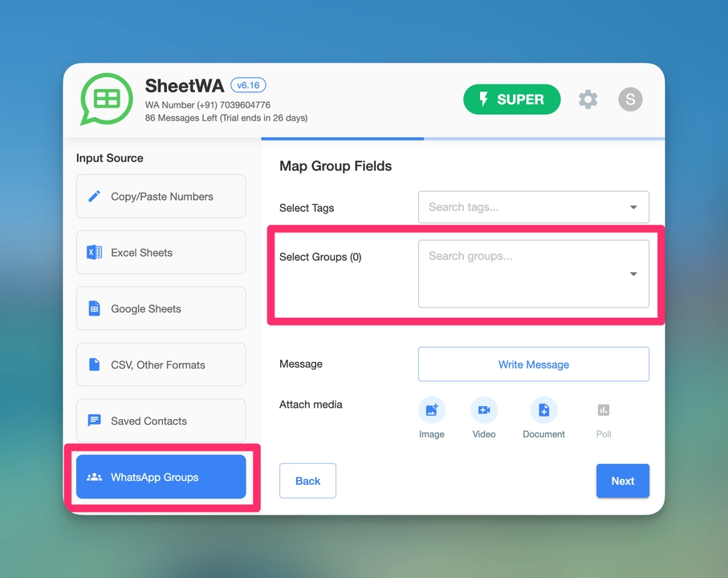Viewport: 728px width, 578px height.
Task: Select Copy/Paste Numbers input source
Action: click(161, 197)
